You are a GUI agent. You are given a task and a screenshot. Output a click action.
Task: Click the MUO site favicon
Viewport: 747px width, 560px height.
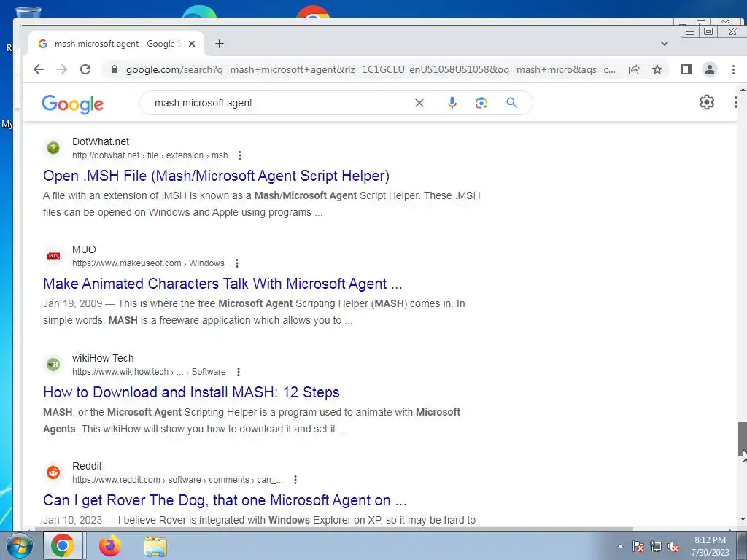(53, 256)
